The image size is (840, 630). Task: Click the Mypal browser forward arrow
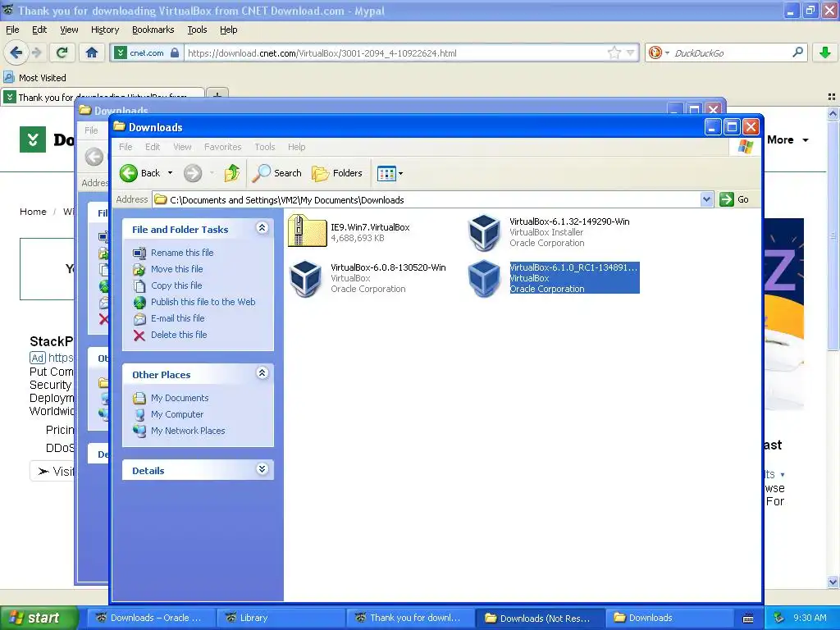click(36, 52)
